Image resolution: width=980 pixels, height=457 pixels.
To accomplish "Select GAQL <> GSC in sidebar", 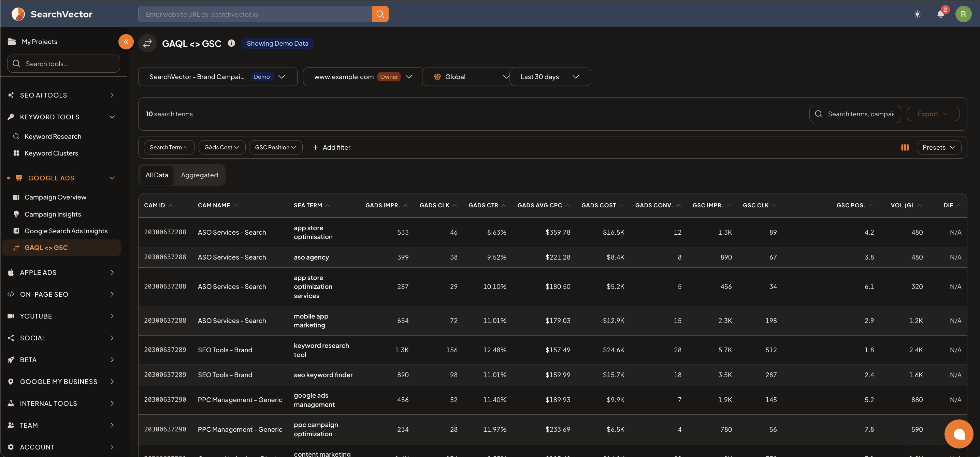I will 62,248.
